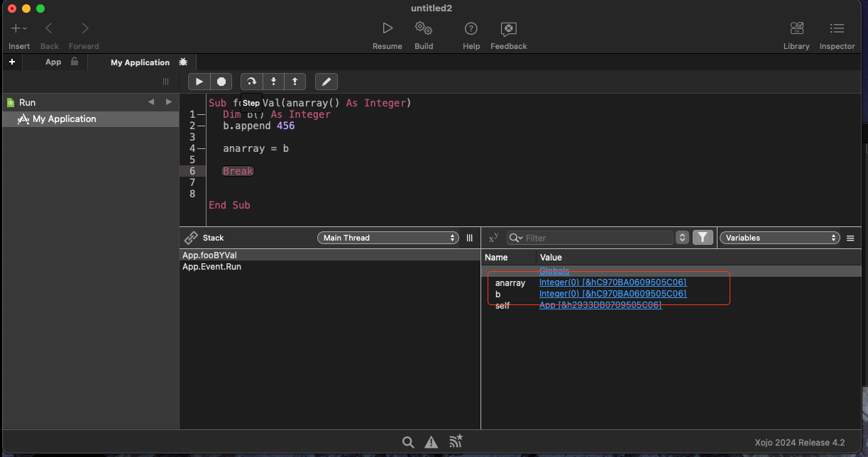Click the Step Out arrow button
Image resolution: width=868 pixels, height=457 pixels.
(x=295, y=82)
